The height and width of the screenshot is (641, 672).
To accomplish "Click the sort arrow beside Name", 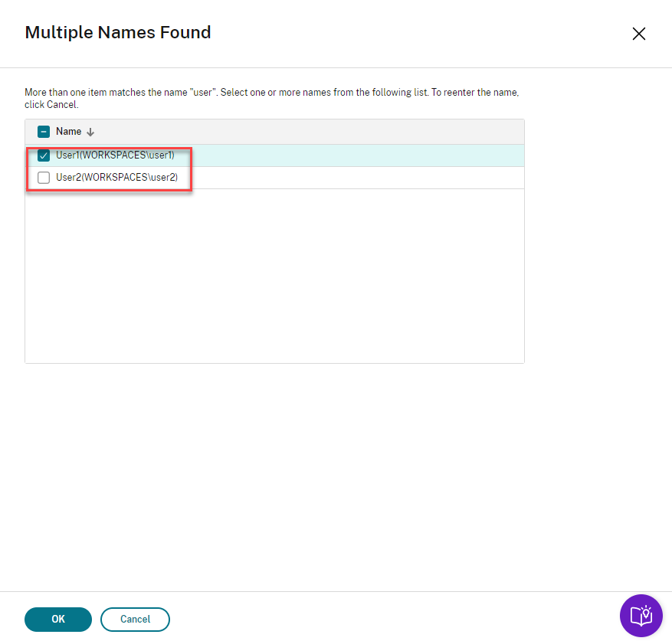I will tap(90, 132).
